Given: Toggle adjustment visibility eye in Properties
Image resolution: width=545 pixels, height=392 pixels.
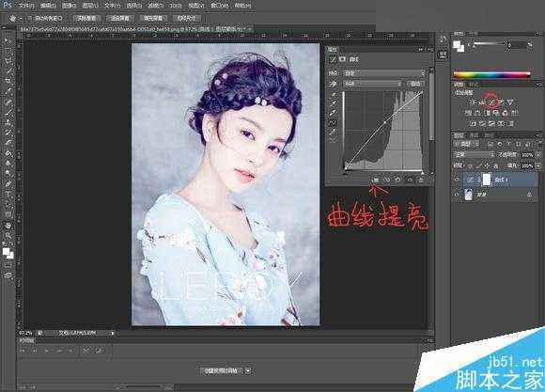Looking at the screenshot, I should (409, 180).
